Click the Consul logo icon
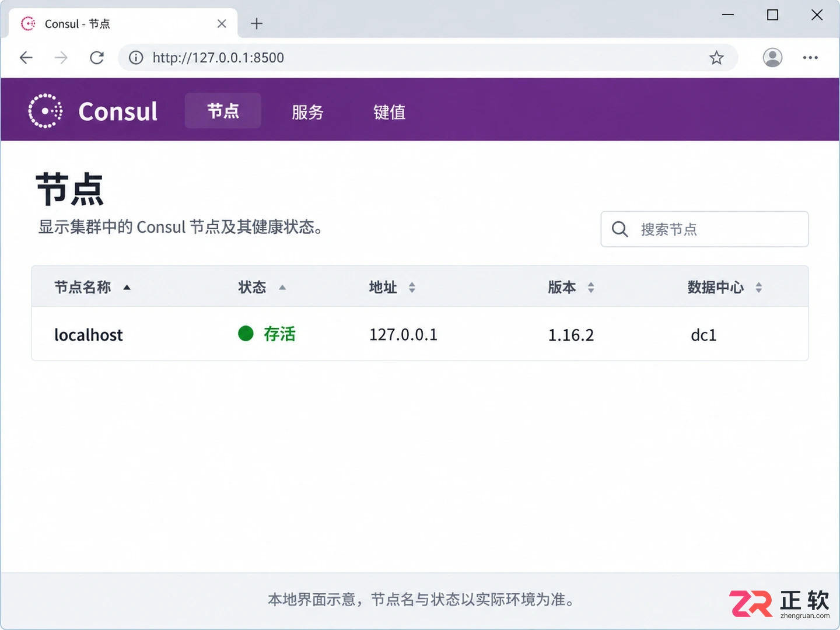840x630 pixels. [45, 111]
